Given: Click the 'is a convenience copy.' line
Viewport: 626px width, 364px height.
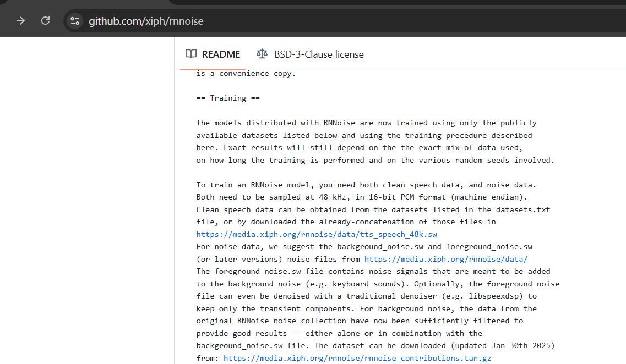Looking at the screenshot, I should [246, 73].
